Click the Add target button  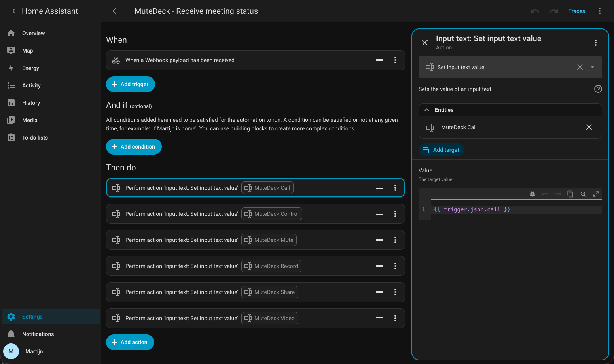click(x=441, y=150)
